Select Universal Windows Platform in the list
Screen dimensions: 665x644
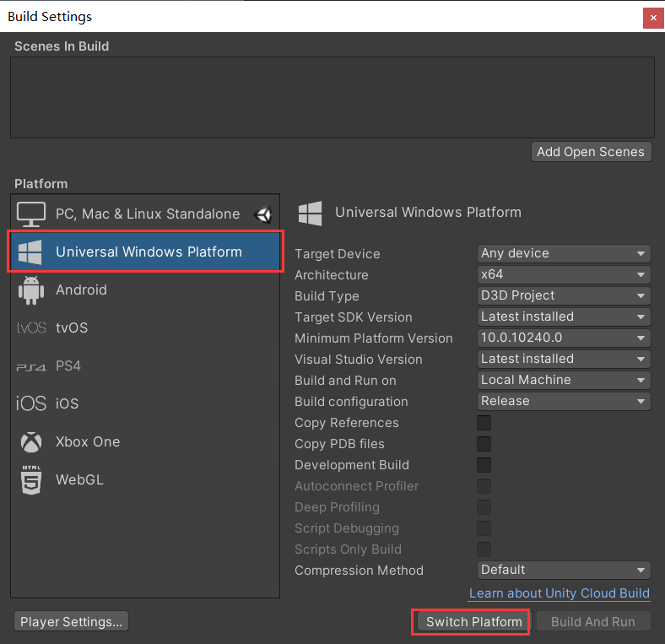[148, 252]
